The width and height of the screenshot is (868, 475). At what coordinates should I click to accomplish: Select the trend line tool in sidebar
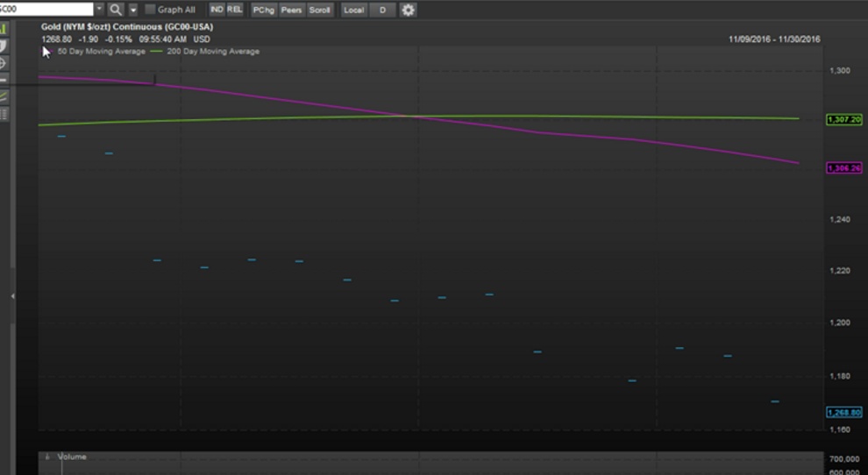click(x=4, y=96)
